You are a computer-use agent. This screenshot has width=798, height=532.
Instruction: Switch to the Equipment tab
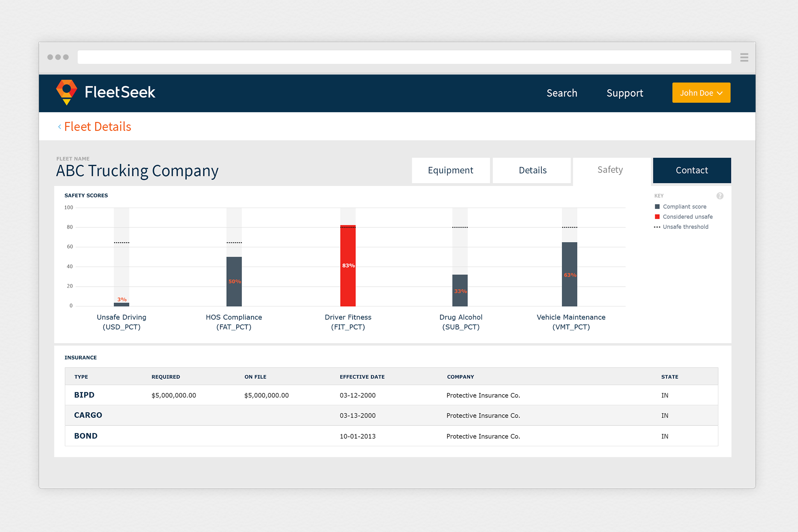point(450,170)
